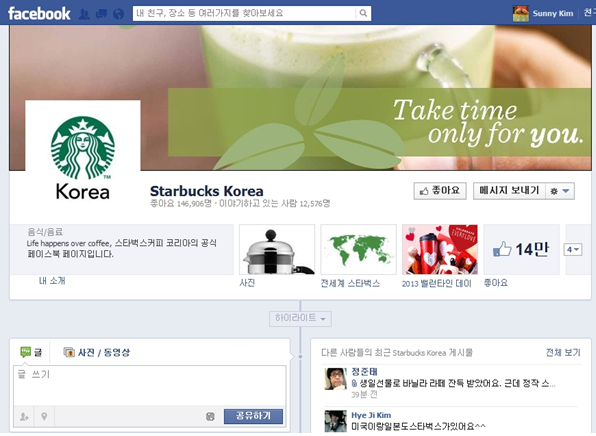Focus the Facebook search field

tap(244, 13)
